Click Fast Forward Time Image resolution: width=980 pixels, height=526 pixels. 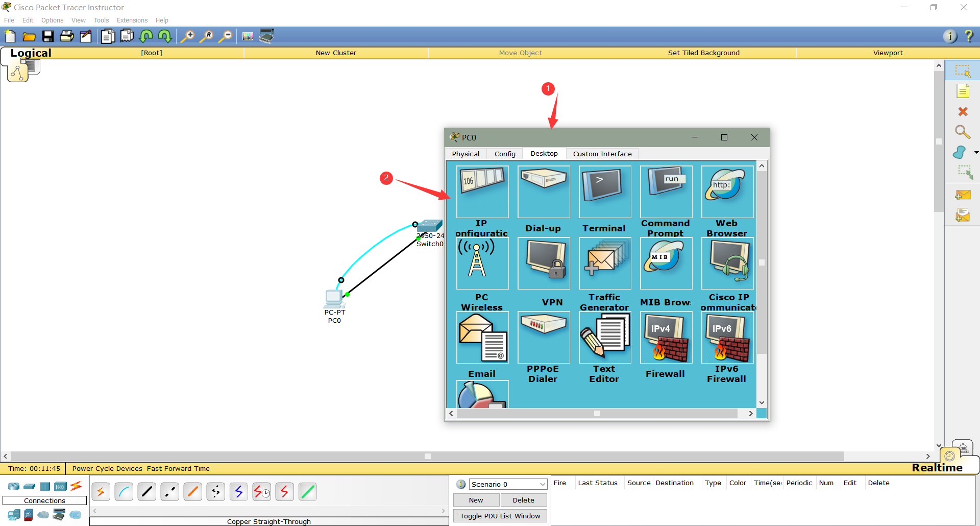pos(178,468)
